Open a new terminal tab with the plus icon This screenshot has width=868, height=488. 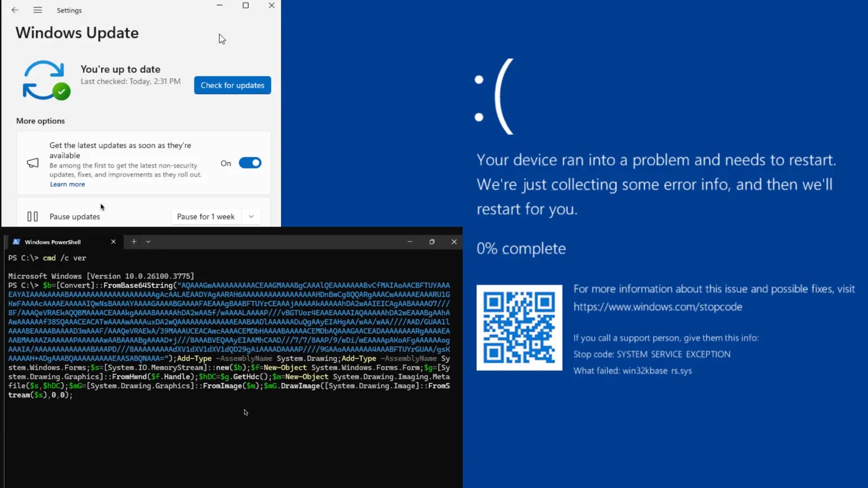[133, 242]
